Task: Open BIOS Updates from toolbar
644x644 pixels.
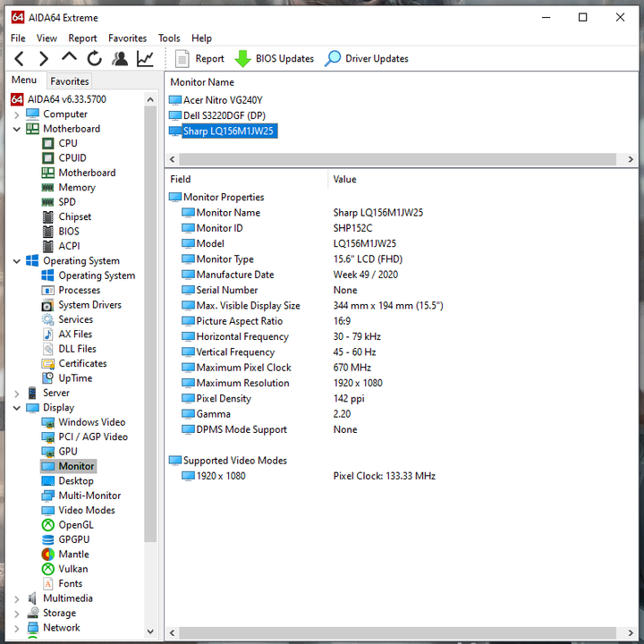Action: coord(274,59)
